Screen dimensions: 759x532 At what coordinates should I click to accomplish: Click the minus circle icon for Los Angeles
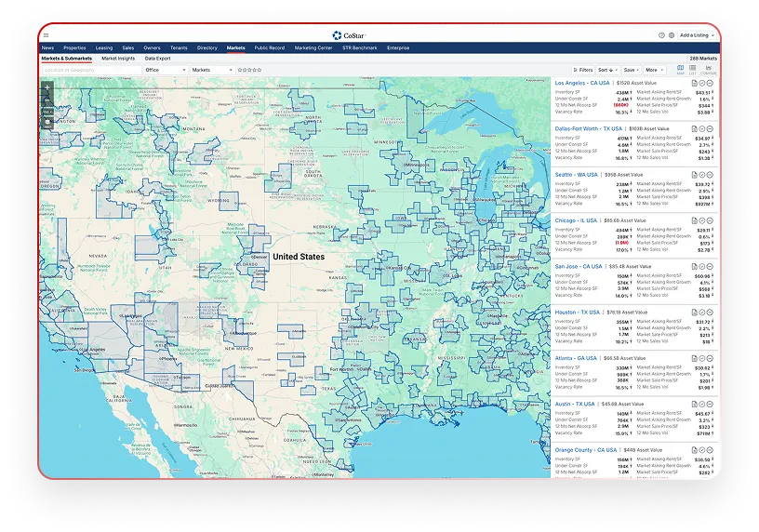(x=710, y=84)
